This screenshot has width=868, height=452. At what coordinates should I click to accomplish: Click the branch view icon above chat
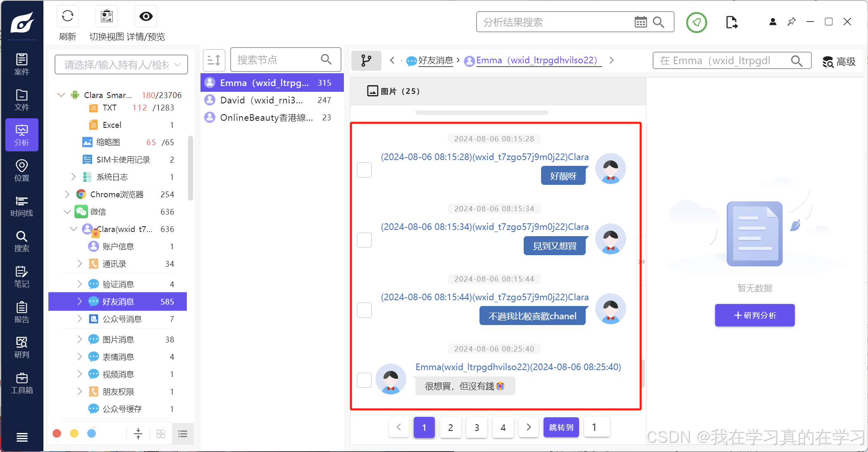coord(366,61)
